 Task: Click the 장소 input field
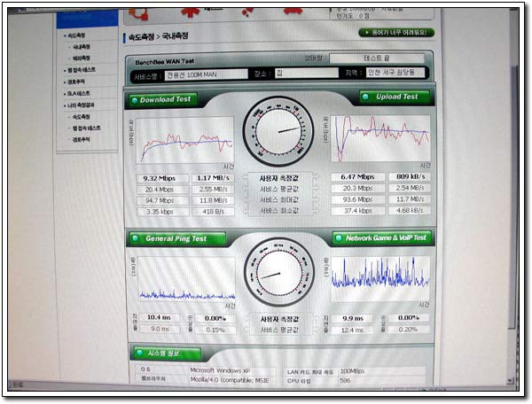click(x=307, y=73)
